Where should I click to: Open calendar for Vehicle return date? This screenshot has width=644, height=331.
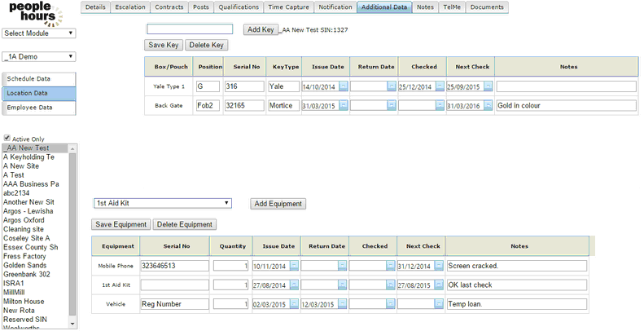pyautogui.click(x=342, y=304)
